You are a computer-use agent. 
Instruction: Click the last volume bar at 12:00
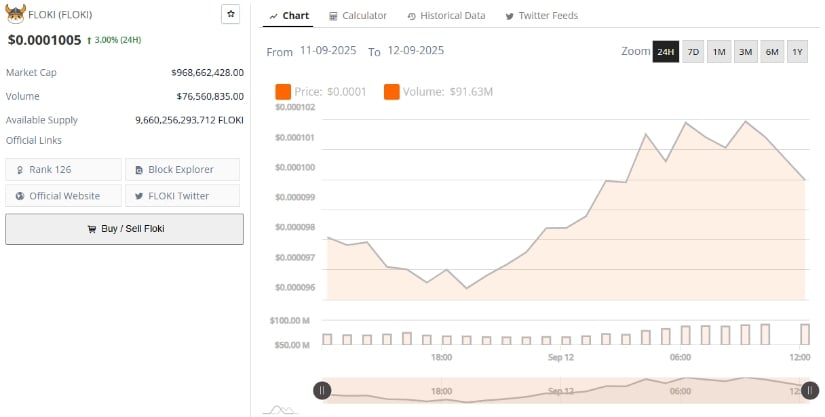coord(805,334)
